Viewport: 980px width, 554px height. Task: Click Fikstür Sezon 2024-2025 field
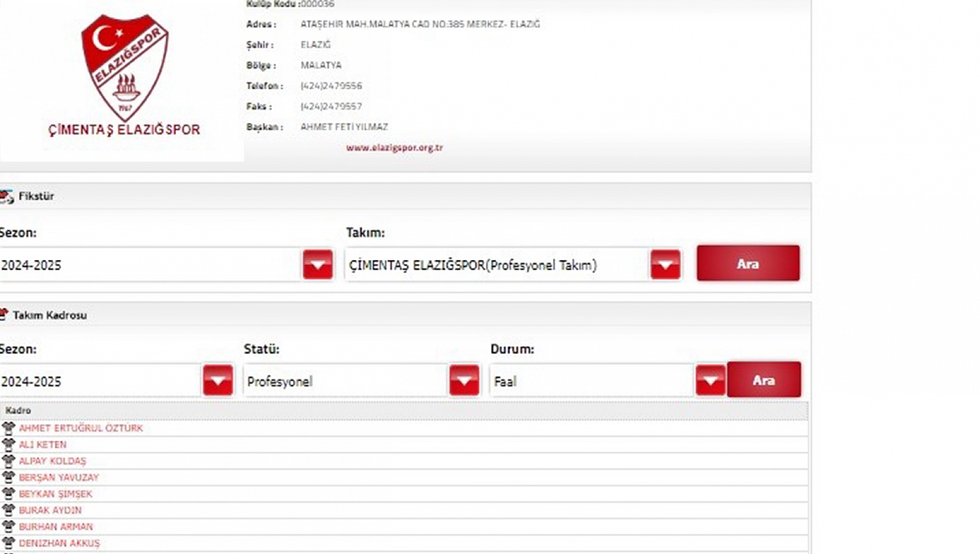point(150,265)
